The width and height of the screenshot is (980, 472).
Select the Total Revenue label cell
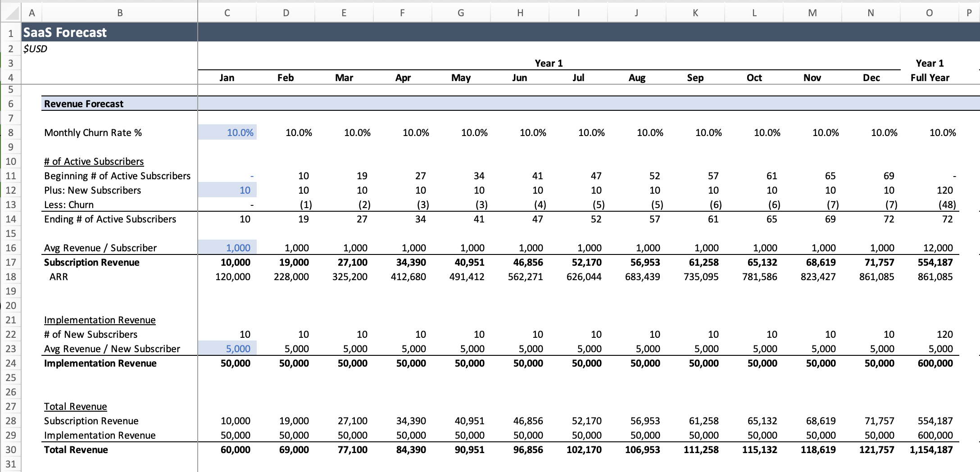coord(75,449)
